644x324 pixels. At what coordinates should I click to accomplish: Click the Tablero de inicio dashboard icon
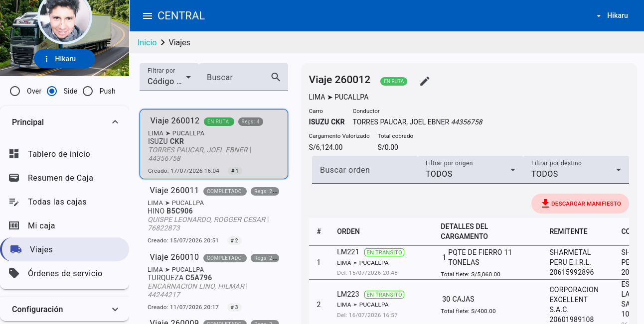(14, 154)
